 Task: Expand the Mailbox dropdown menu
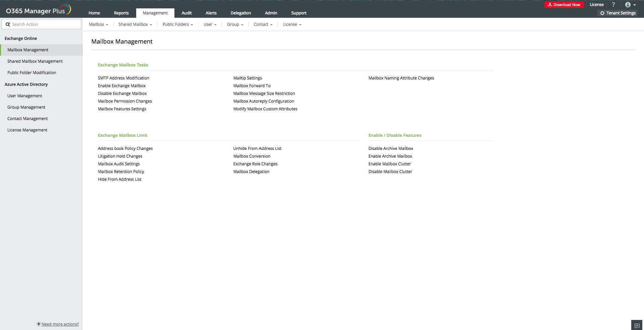(x=98, y=24)
